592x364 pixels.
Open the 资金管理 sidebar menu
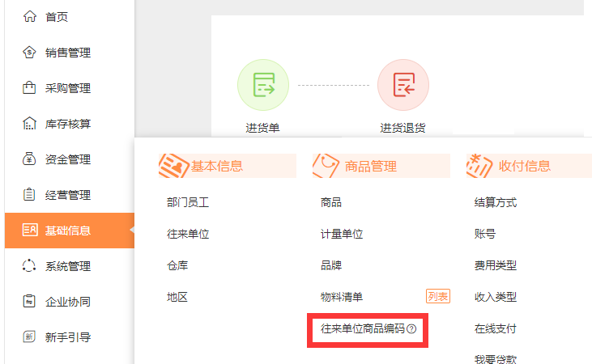point(68,159)
